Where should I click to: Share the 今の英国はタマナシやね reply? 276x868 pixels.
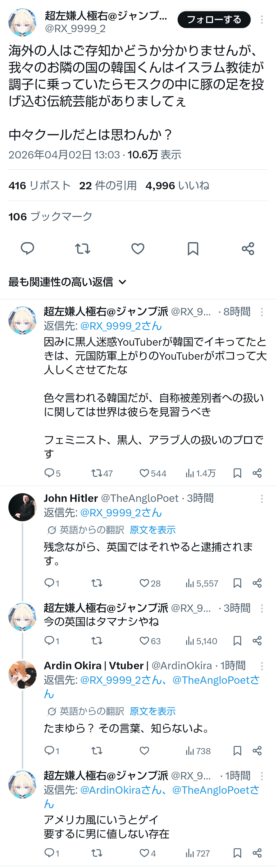[x=257, y=641]
